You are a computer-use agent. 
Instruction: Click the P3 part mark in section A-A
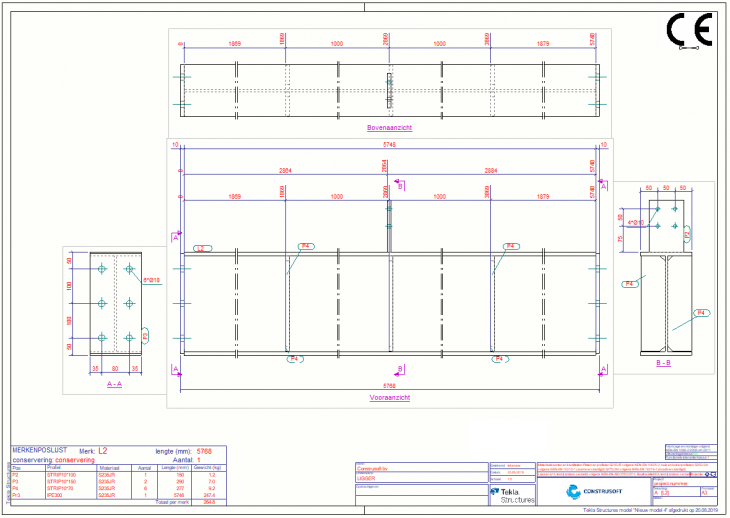tap(146, 335)
